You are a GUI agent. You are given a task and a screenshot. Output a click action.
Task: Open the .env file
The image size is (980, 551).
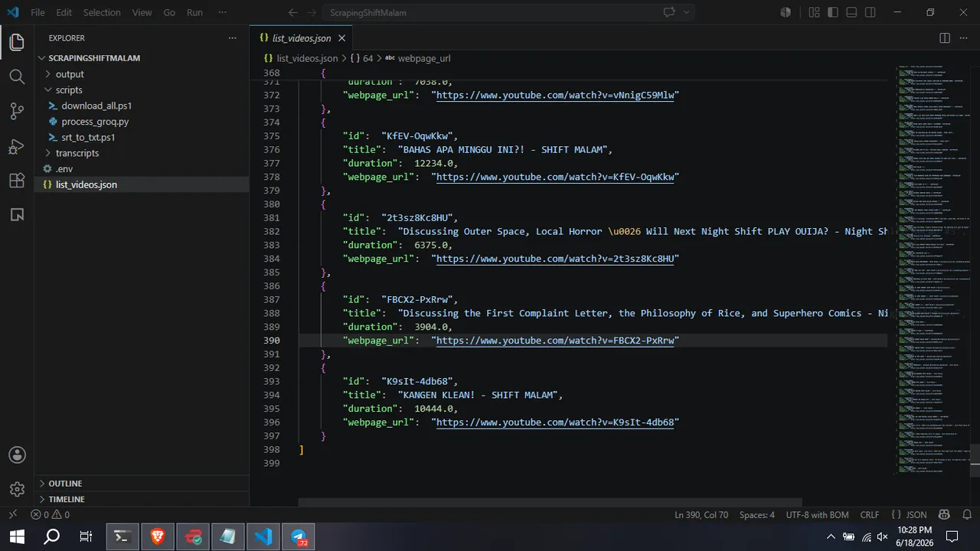(142, 169)
